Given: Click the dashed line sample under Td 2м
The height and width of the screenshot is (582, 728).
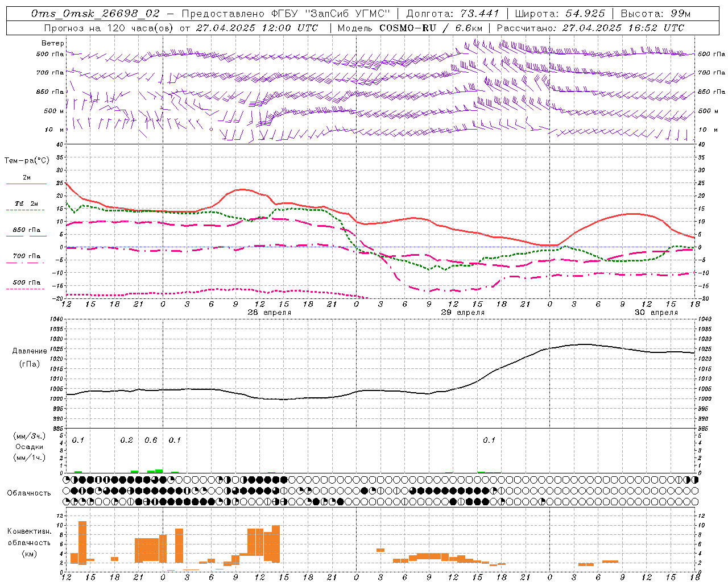Looking at the screenshot, I should 26,210.
